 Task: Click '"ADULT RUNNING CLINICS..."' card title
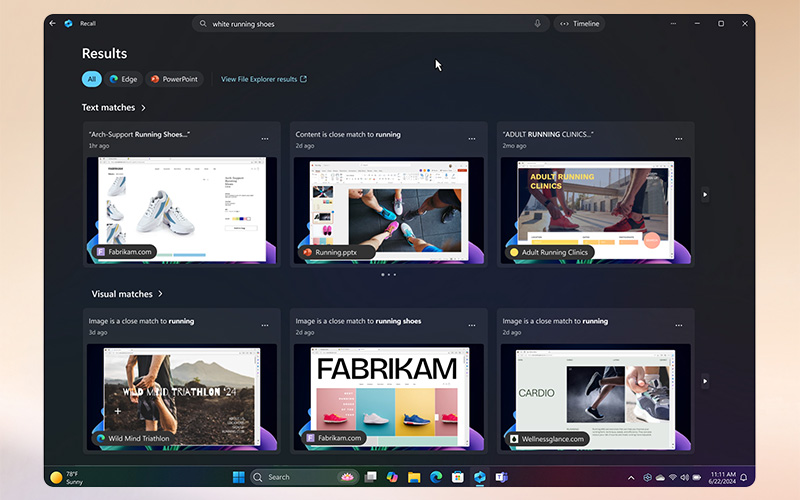pyautogui.click(x=548, y=135)
